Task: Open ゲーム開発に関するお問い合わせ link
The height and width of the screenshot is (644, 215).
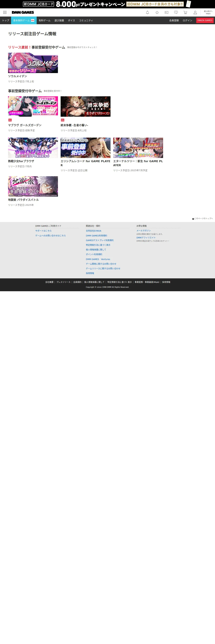Action: coord(101,264)
